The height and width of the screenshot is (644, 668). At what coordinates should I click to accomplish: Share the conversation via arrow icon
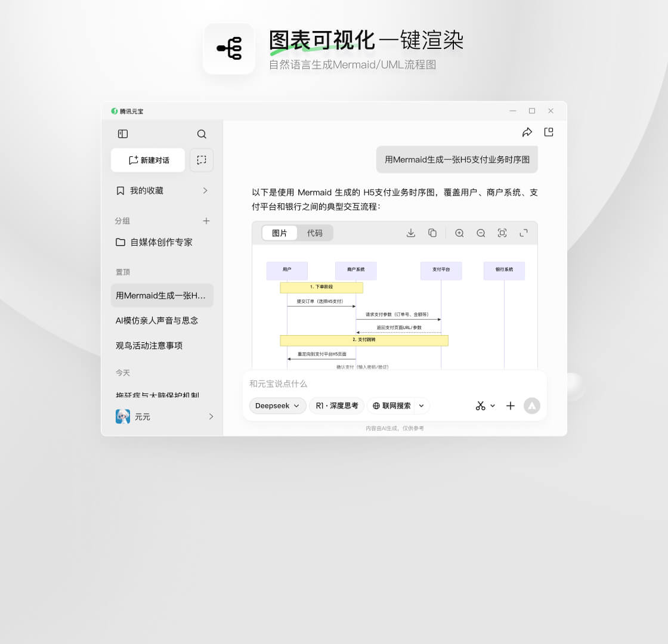pyautogui.click(x=527, y=132)
